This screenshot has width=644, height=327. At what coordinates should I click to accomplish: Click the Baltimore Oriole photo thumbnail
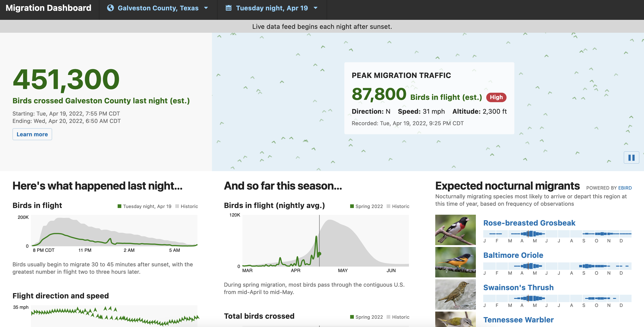click(x=455, y=262)
